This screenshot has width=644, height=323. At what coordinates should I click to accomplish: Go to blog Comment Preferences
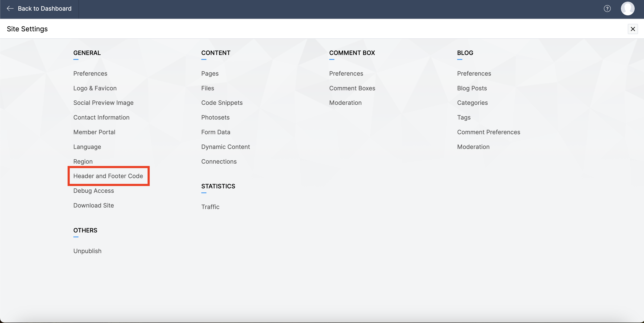489,132
